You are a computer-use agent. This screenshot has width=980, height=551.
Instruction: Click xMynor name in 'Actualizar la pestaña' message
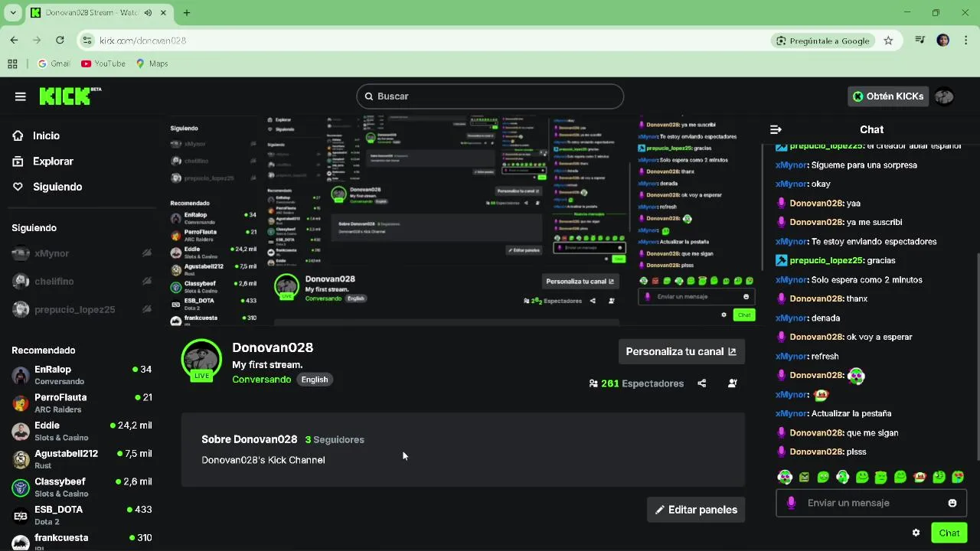(x=791, y=413)
